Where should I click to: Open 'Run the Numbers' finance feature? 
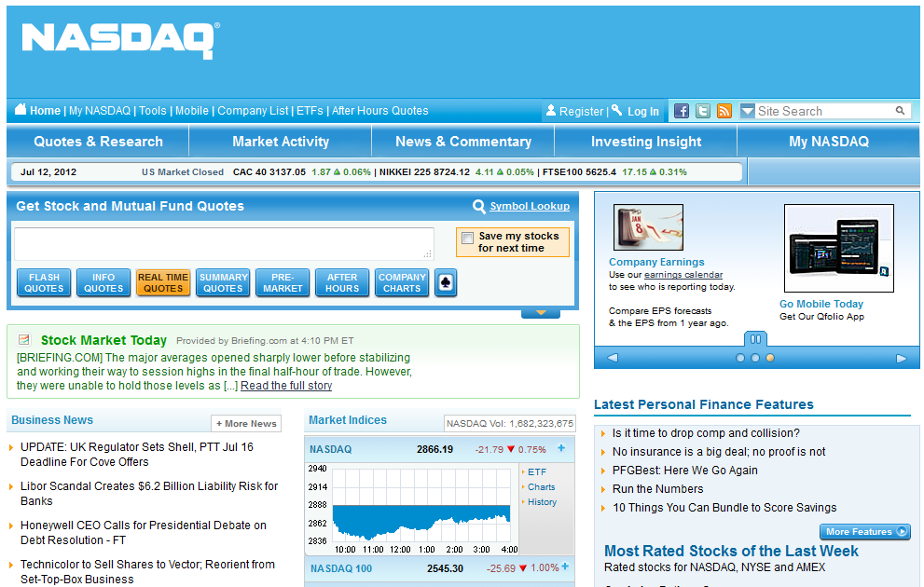[657, 488]
